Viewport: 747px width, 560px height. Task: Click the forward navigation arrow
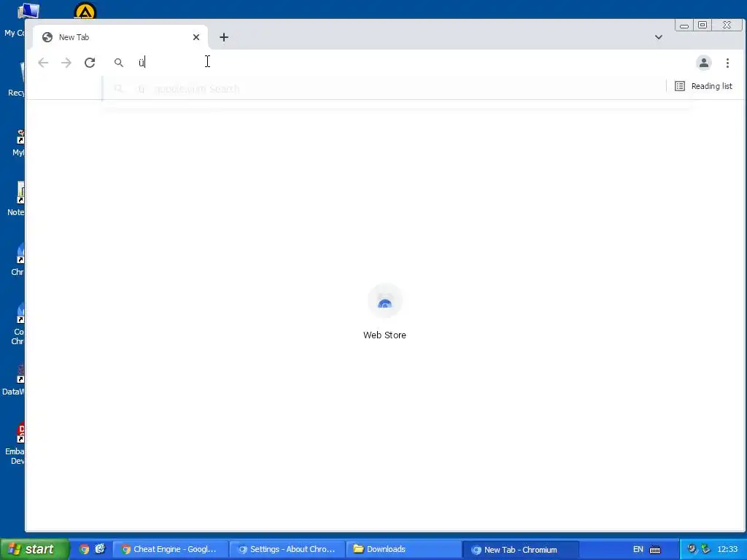click(x=66, y=63)
